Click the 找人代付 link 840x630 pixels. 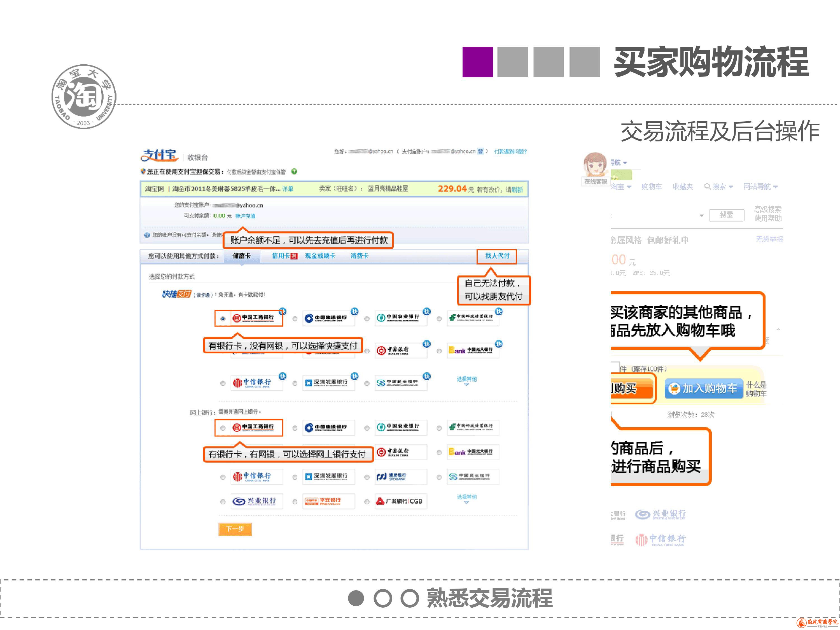coord(497,256)
